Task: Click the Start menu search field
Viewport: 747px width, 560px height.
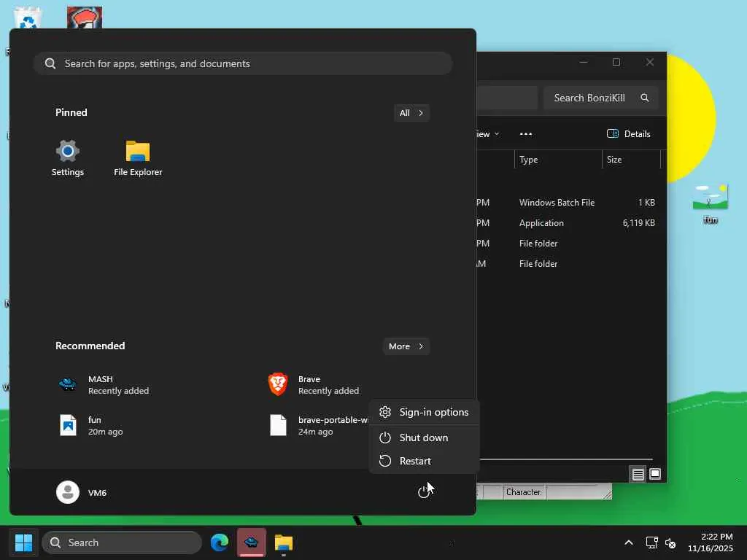Action: (243, 63)
